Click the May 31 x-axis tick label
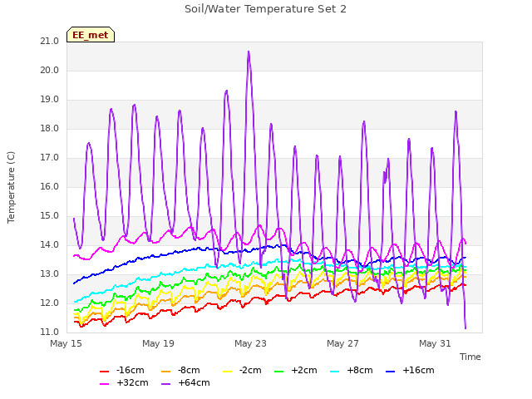 [435, 343]
